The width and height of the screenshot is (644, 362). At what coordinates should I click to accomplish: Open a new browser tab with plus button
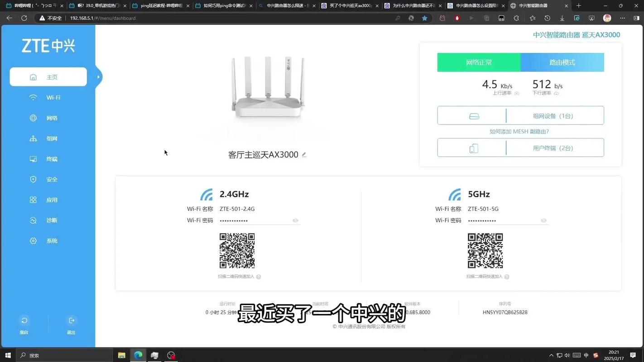coord(578,6)
